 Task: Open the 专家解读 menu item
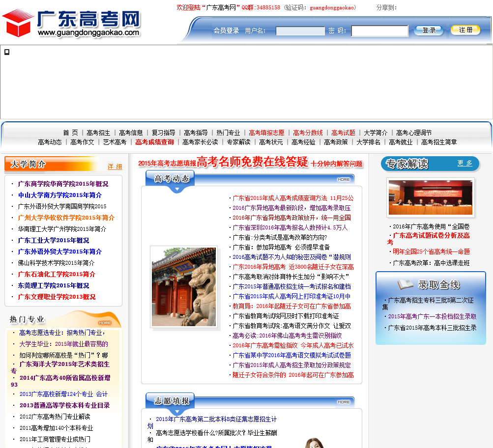click(x=239, y=142)
